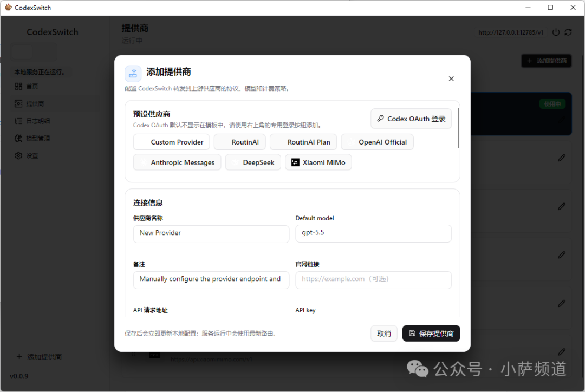Click into the 备注 notes field
Image resolution: width=585 pixels, height=392 pixels.
coord(211,280)
